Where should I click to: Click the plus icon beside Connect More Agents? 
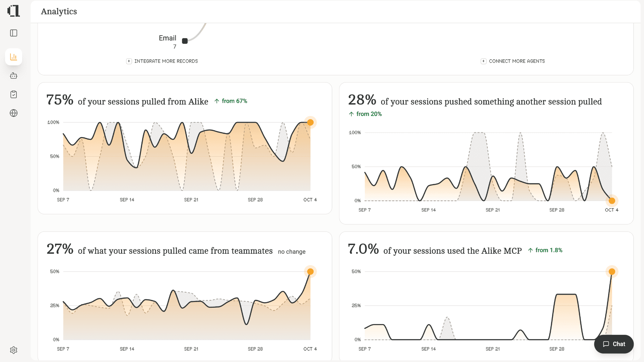(x=483, y=61)
